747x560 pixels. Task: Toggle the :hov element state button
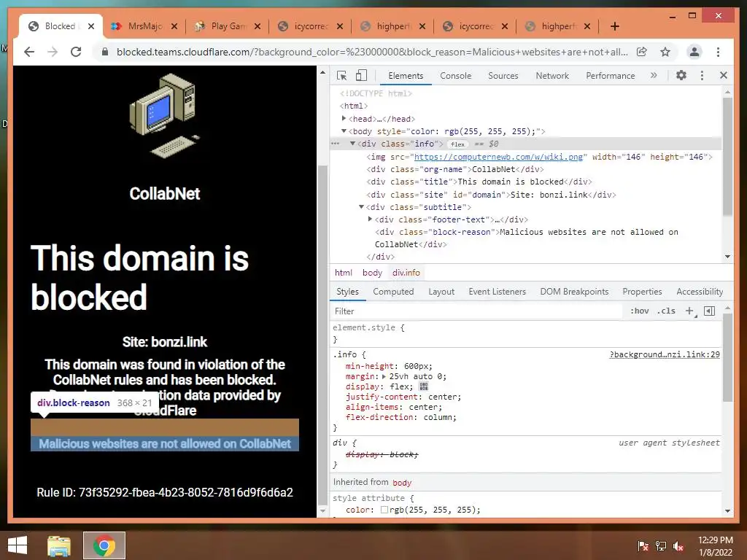point(639,311)
